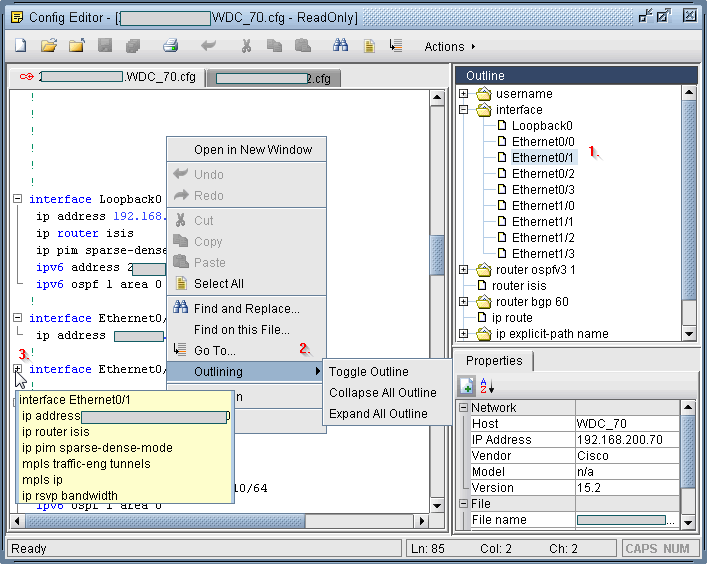Click the Open folder toolbar icon
The image size is (707, 564).
point(48,46)
